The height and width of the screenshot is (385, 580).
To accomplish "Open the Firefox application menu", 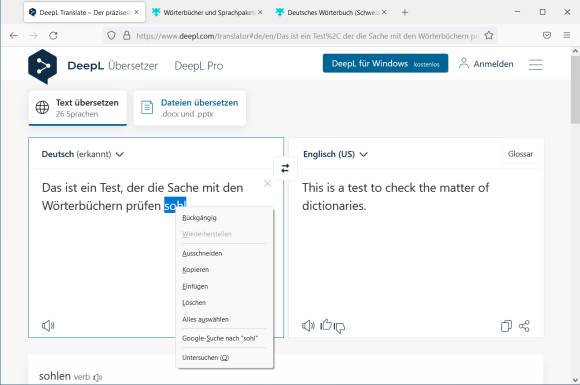I will (567, 35).
